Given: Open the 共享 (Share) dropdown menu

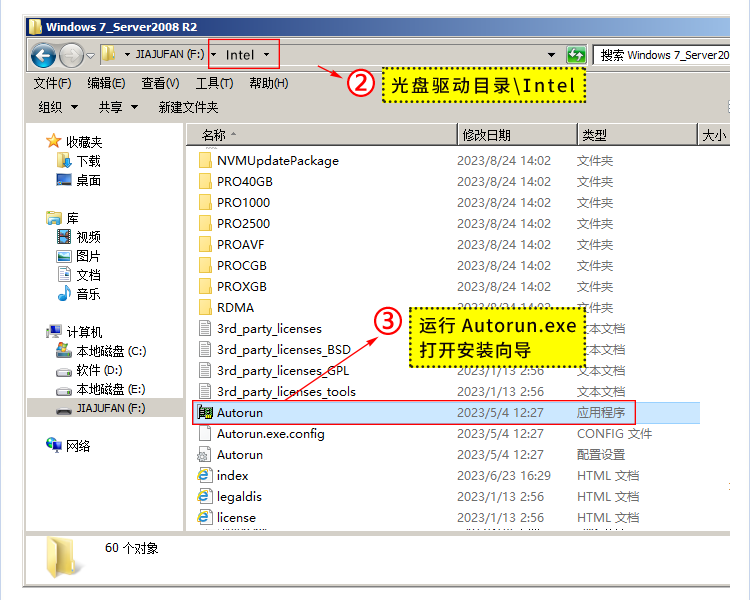Looking at the screenshot, I should (x=117, y=107).
